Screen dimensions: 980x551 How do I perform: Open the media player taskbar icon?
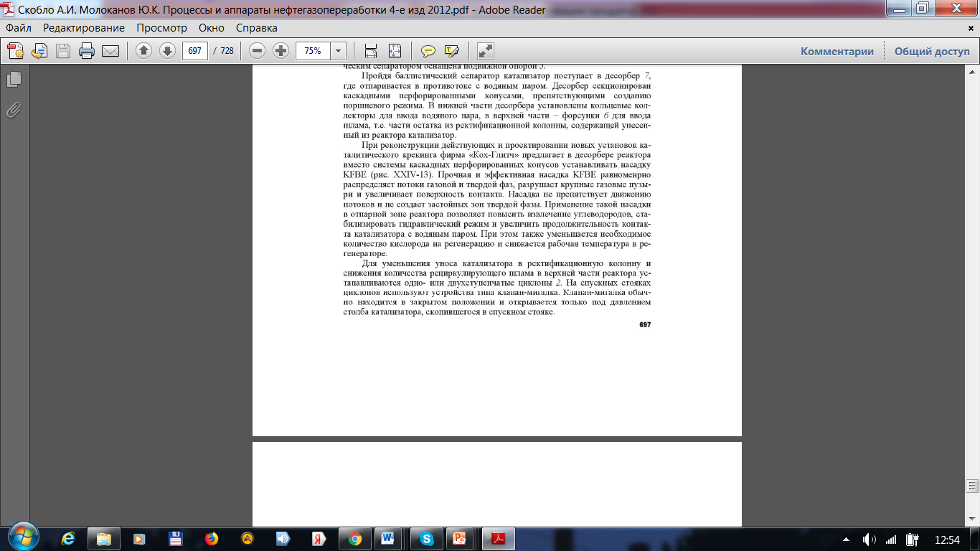[140, 538]
